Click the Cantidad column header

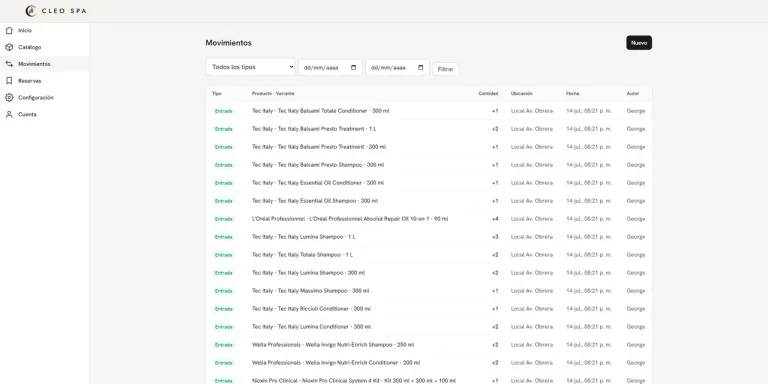(x=488, y=94)
